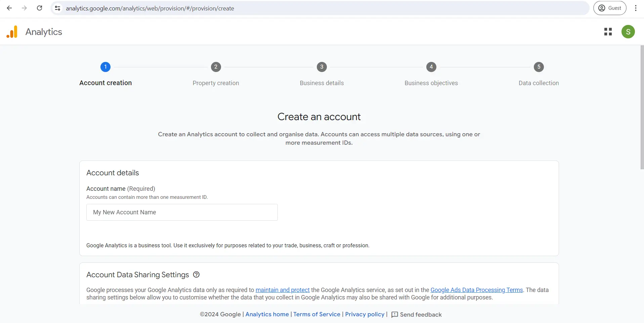Click the Create an account heading
The width and height of the screenshot is (644, 323).
tap(319, 117)
